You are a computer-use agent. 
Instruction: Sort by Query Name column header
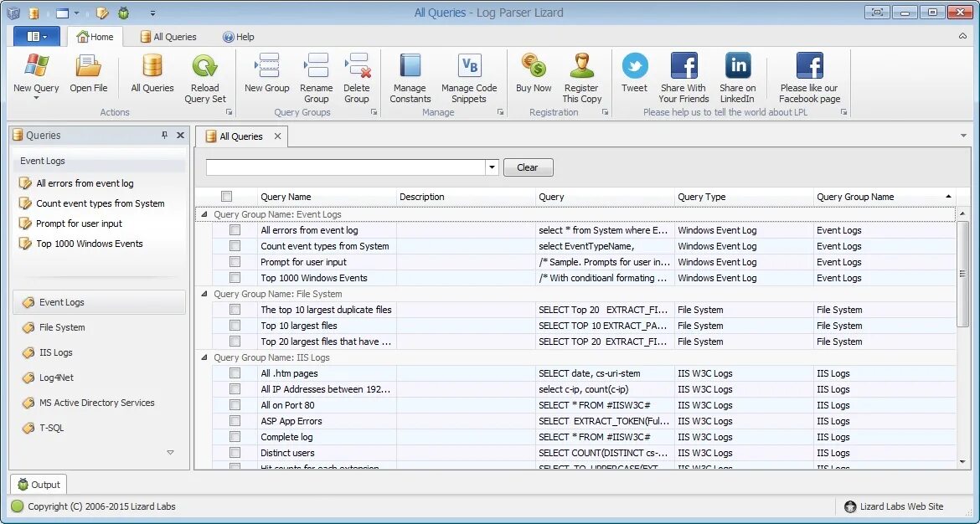point(327,197)
